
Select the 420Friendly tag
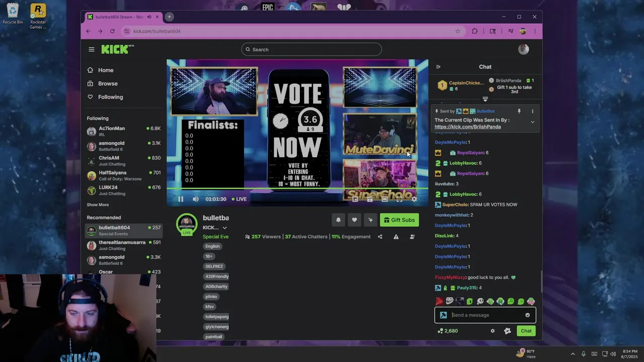point(217,277)
